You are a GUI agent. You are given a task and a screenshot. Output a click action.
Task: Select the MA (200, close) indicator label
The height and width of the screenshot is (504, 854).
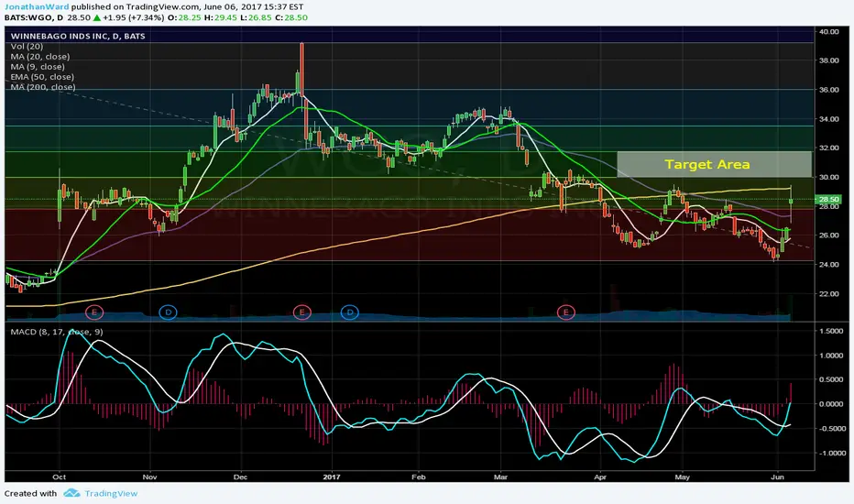click(x=43, y=87)
